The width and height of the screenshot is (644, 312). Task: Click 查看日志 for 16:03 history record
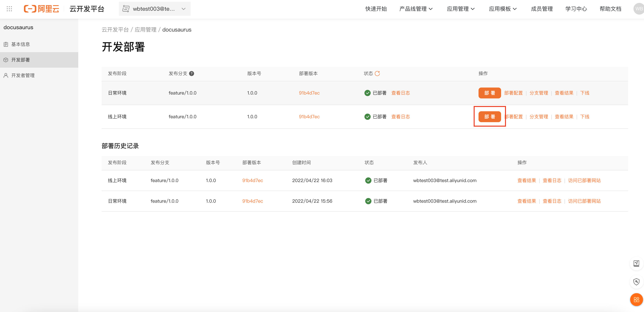[x=552, y=180]
